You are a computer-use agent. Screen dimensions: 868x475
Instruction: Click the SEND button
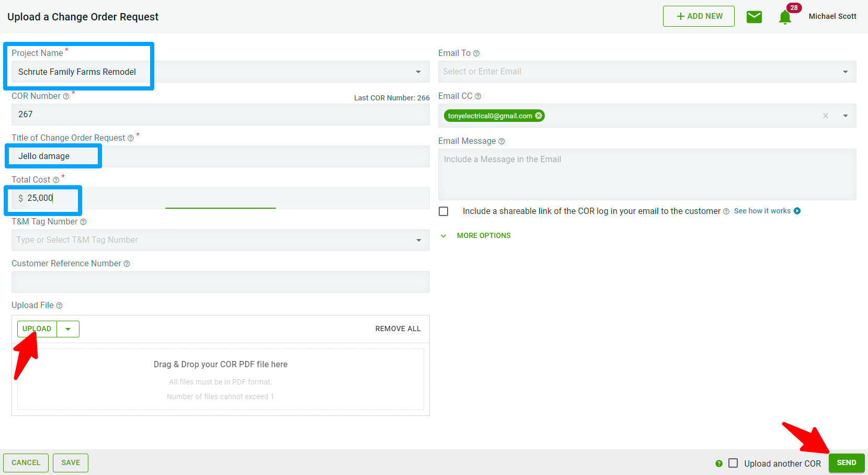(x=846, y=463)
